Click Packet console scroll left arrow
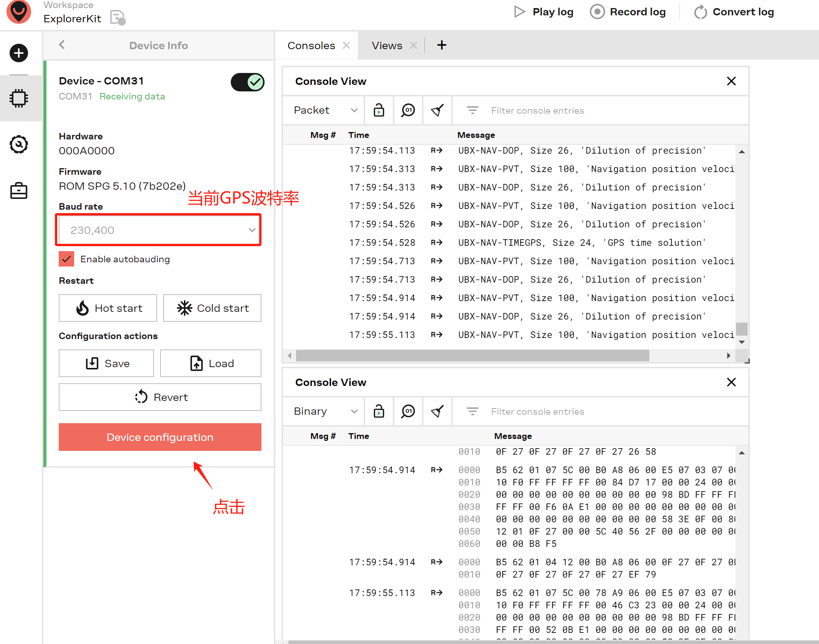Viewport: 819px width, 644px height. [x=290, y=356]
